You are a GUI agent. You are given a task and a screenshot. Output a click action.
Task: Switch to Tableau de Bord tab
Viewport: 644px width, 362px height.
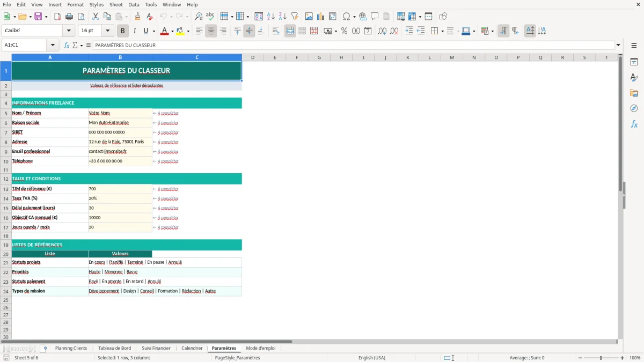pos(114,348)
